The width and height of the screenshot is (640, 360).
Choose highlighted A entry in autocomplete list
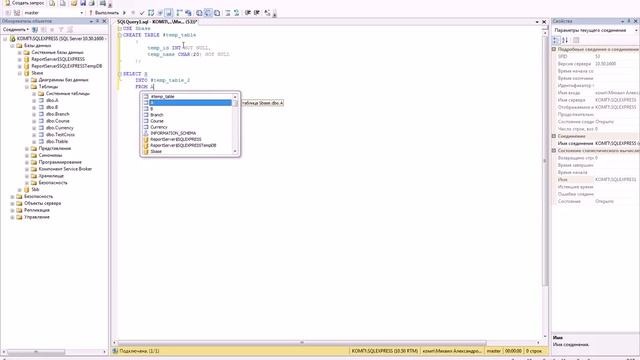(x=187, y=103)
